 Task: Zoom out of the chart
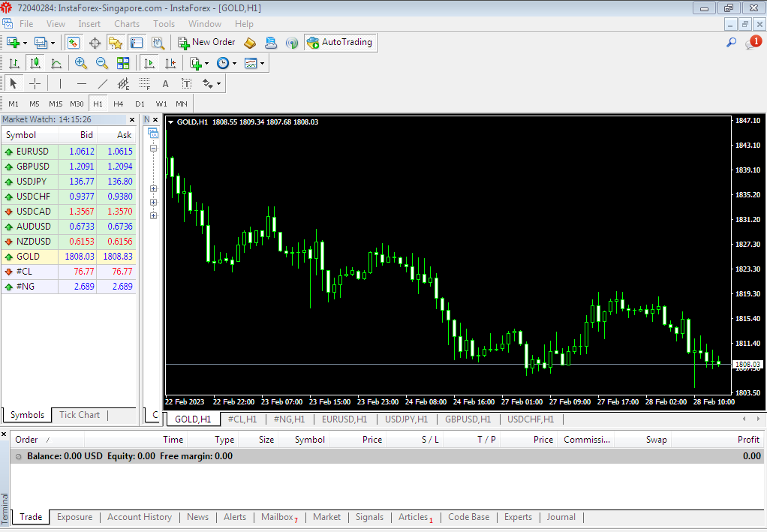102,63
